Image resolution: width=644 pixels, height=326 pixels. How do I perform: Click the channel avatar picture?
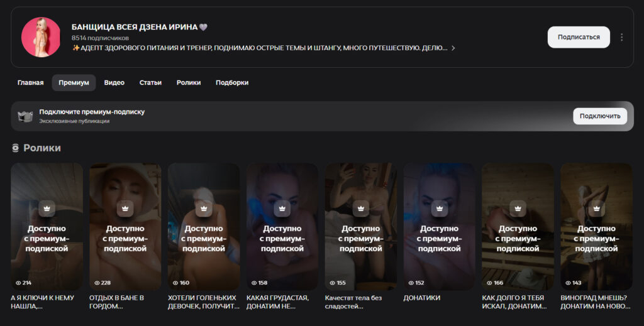click(x=41, y=37)
